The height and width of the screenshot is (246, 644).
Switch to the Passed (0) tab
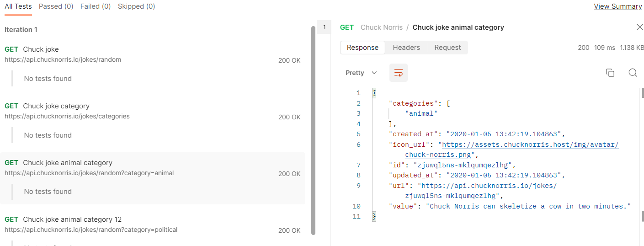[x=56, y=6]
